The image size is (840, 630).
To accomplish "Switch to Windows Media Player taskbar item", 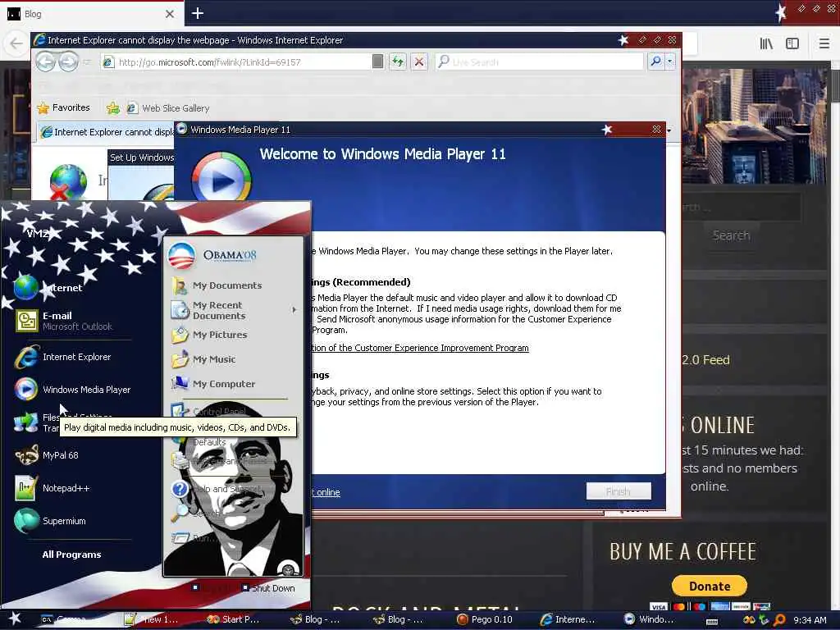I will [x=649, y=619].
